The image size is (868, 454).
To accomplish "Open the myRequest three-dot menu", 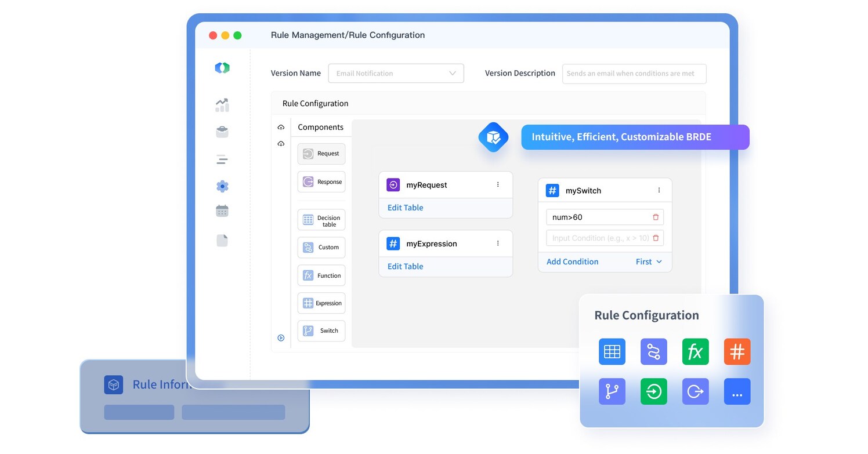I will (497, 184).
